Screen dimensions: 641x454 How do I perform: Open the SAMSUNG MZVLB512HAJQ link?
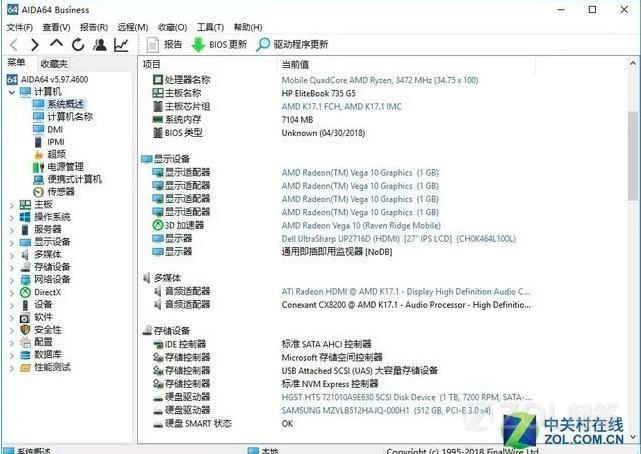click(386, 410)
